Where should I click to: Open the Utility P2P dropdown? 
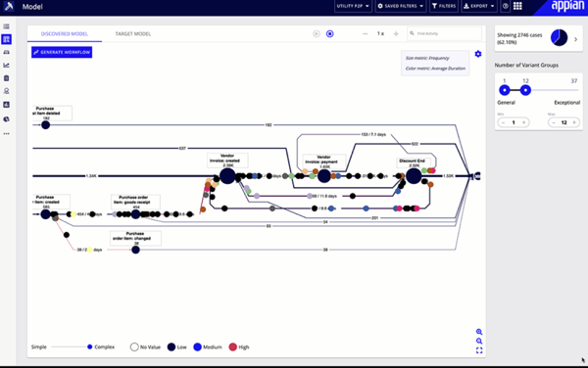pos(353,6)
